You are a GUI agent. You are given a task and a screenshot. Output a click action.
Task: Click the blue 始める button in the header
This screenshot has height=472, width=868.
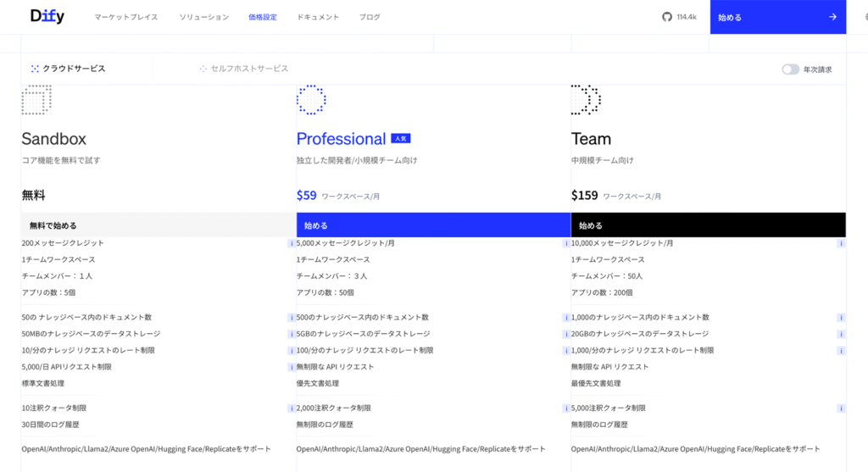coord(778,17)
